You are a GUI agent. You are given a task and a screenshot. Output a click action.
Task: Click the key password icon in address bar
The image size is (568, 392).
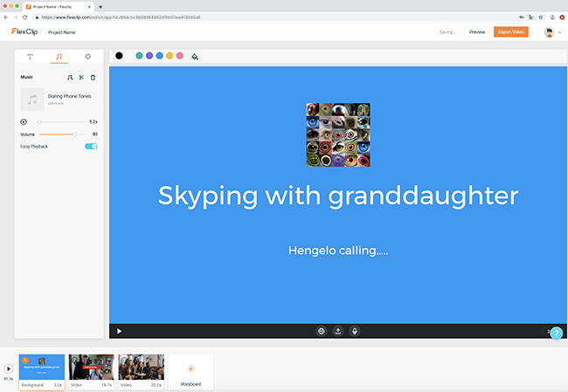(x=522, y=17)
